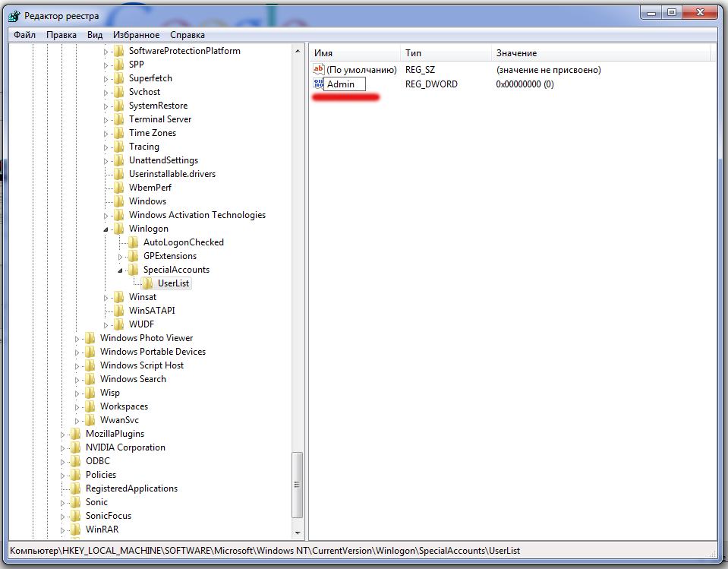728x569 pixels.
Task: Click the WinRAR folder icon
Action: point(76,529)
